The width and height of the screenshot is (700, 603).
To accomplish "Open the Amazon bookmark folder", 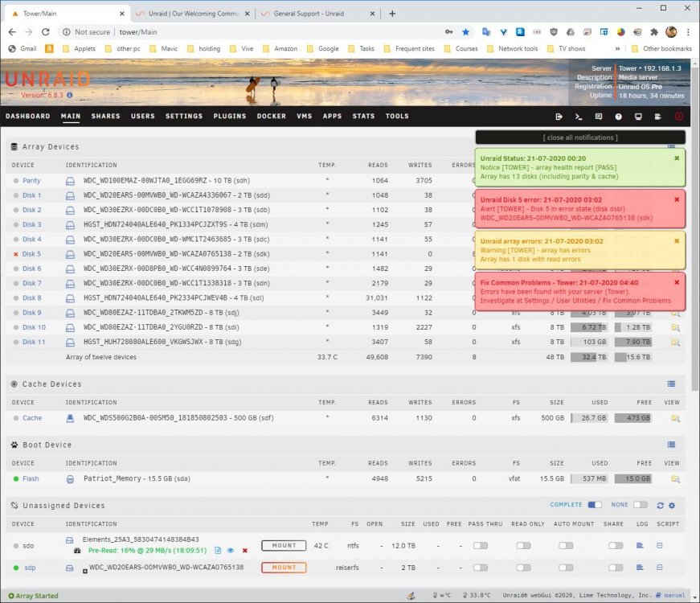I will pos(280,48).
